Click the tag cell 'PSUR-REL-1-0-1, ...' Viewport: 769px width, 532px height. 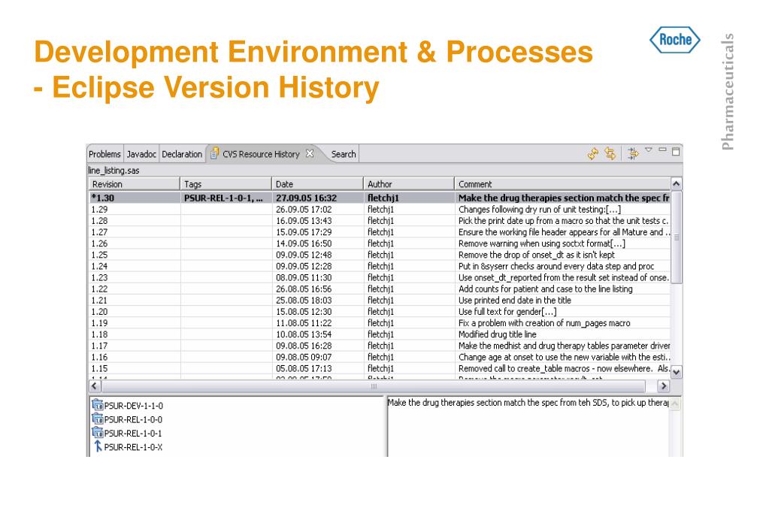click(224, 198)
